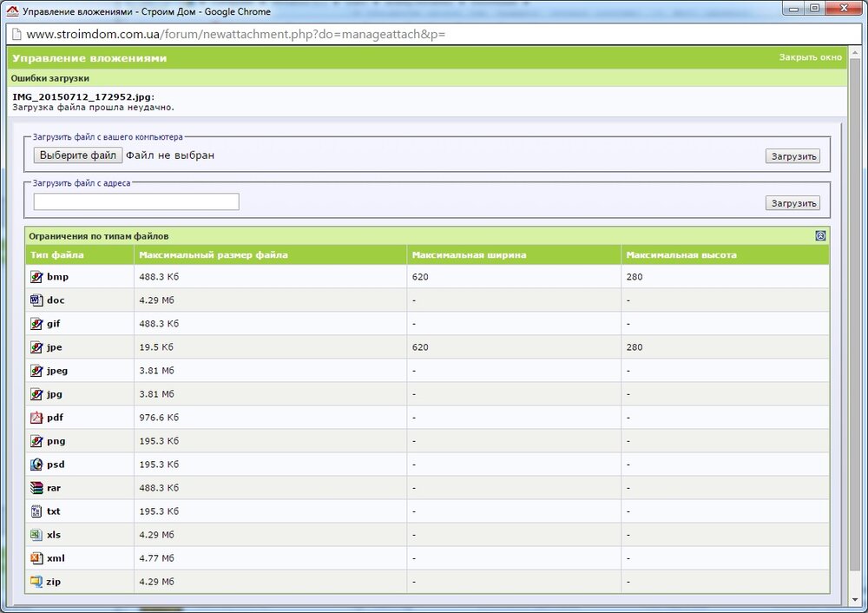Click the page info icon in address bar
The image size is (868, 613).
point(16,35)
